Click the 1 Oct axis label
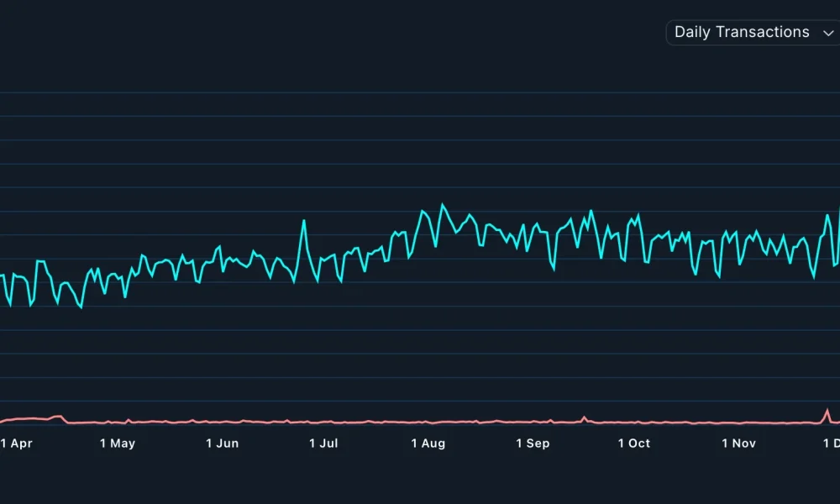This screenshot has height=504, width=840. pyautogui.click(x=634, y=443)
